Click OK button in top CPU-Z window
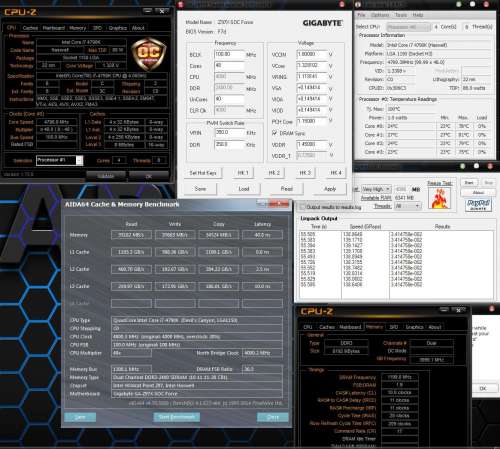 [149, 176]
